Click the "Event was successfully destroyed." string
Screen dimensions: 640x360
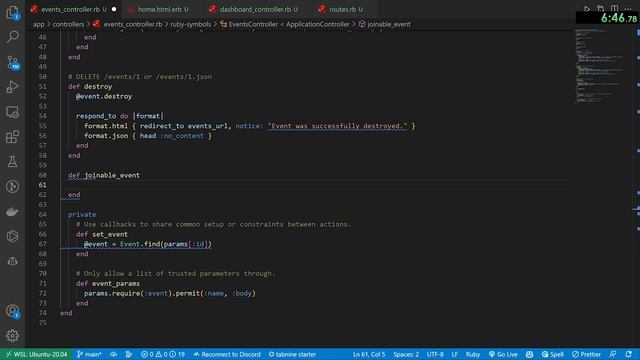338,126
